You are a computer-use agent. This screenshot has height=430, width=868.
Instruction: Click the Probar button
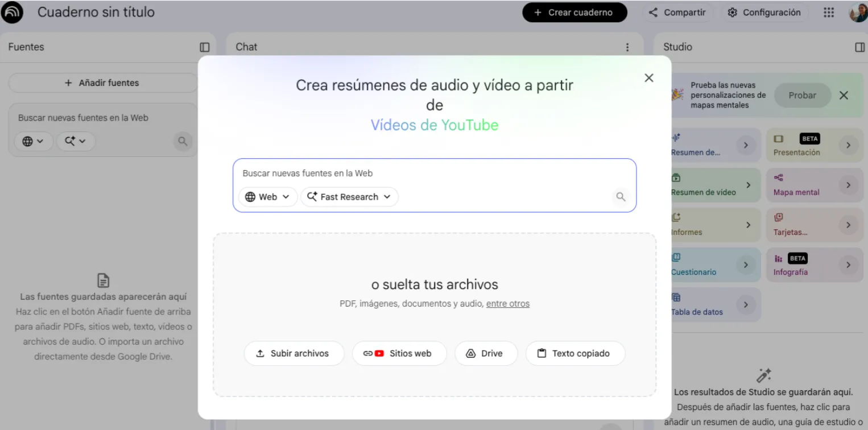tap(802, 96)
